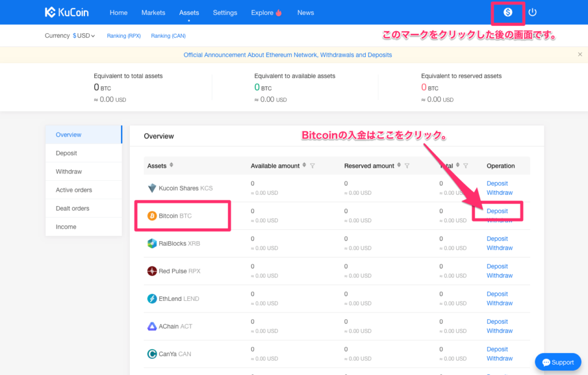The image size is (588, 375).
Task: View Active orders in the sidebar
Action: [84, 190]
